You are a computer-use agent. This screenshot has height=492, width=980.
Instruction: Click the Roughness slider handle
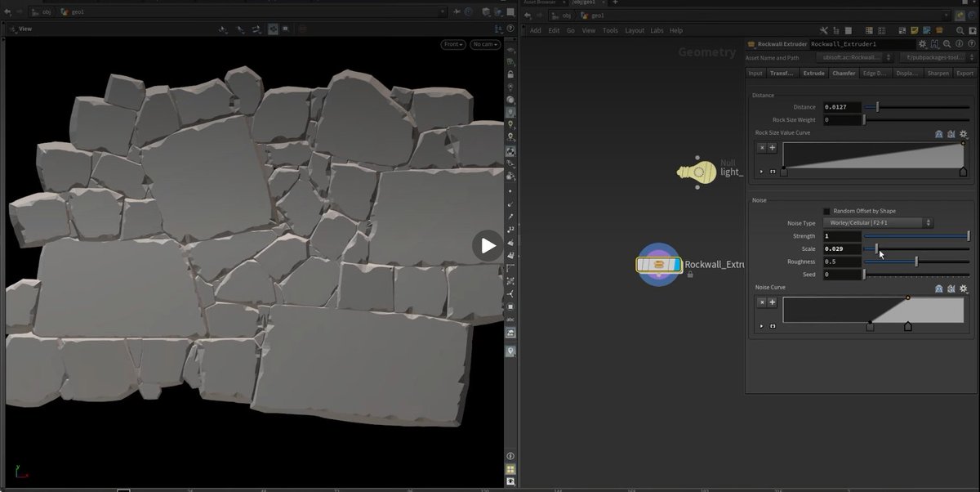click(x=916, y=262)
